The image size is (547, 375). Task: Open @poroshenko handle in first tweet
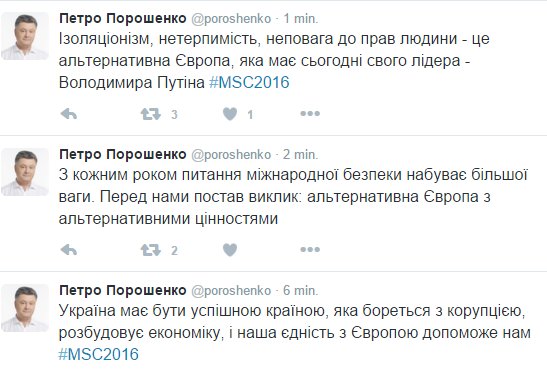(231, 19)
